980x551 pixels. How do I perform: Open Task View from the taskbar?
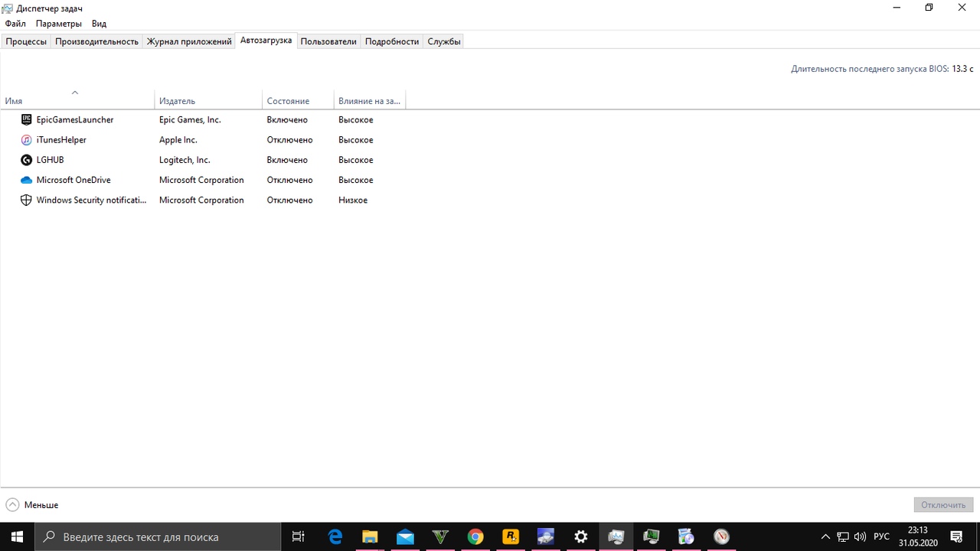299,536
